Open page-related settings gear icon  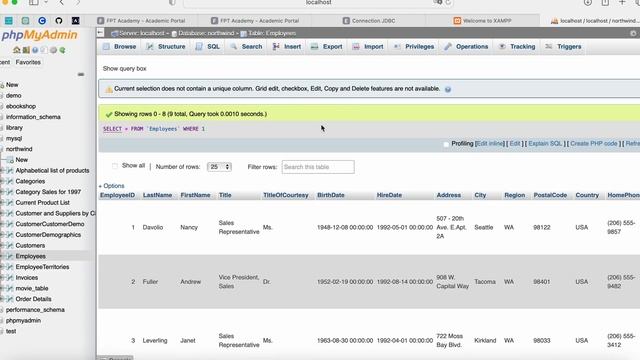tap(633, 33)
